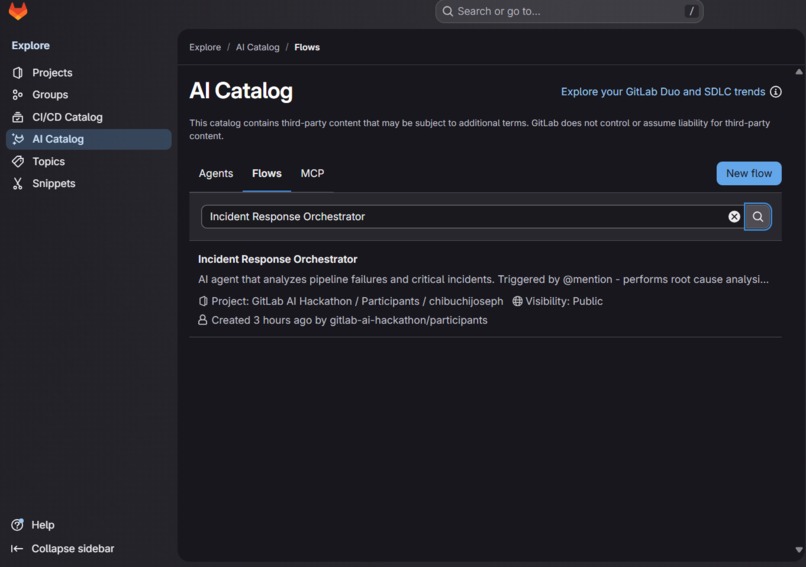This screenshot has width=806, height=567.
Task: Click the slash shortcut badge in search bar
Action: 691,11
